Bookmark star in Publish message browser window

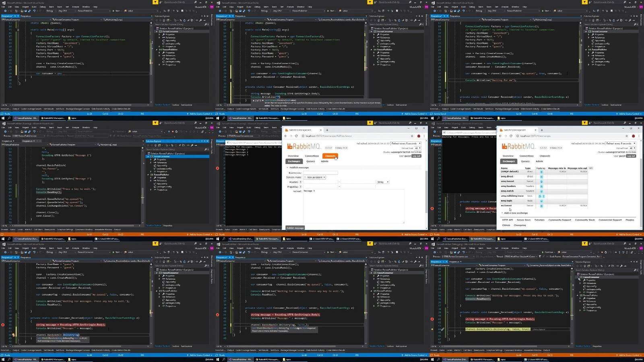point(412,136)
